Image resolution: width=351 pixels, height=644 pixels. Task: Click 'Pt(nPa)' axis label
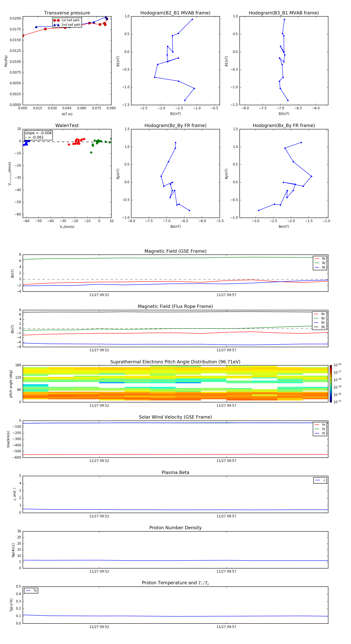[6, 61]
